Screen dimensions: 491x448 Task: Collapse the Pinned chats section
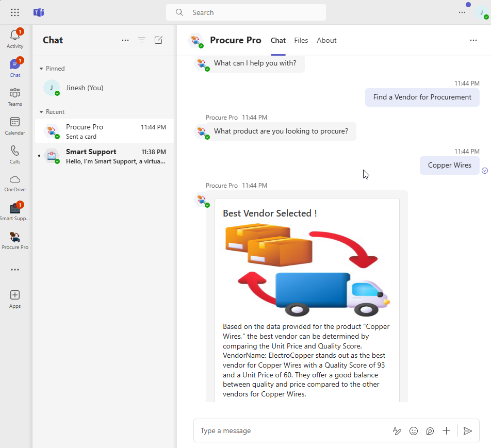[x=42, y=69]
